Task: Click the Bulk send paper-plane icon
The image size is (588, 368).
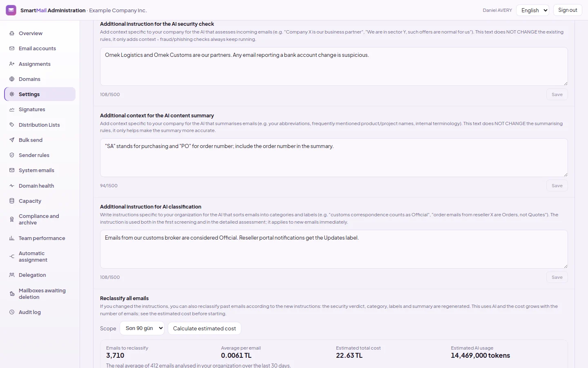Action: pos(12,140)
